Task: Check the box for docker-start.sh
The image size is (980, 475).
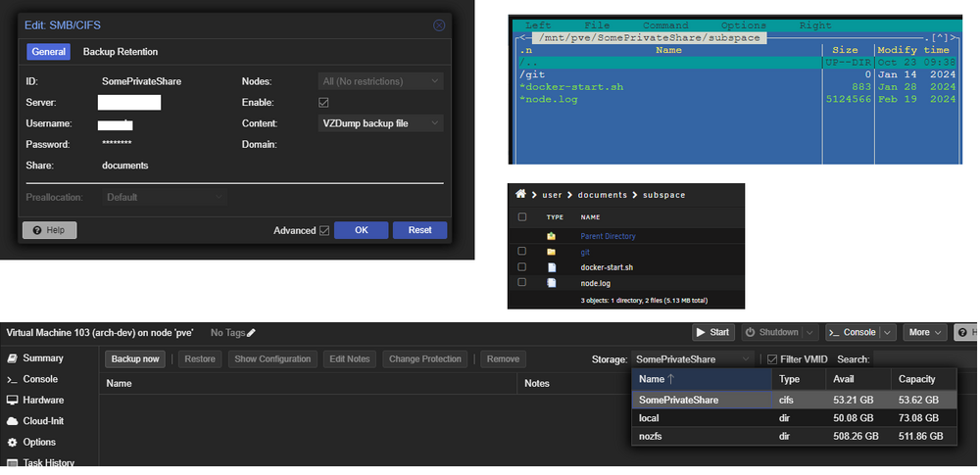Action: [x=522, y=266]
